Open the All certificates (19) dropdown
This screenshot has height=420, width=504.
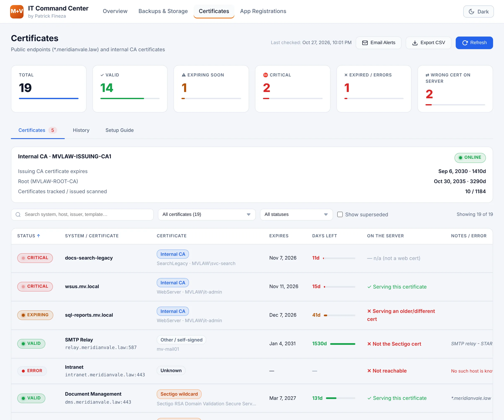(207, 214)
